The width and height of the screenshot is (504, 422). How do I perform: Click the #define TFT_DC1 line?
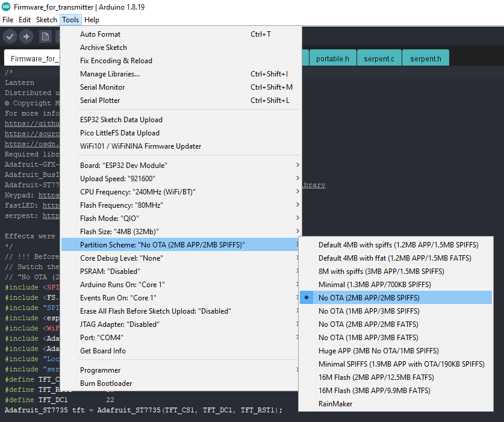(60, 400)
